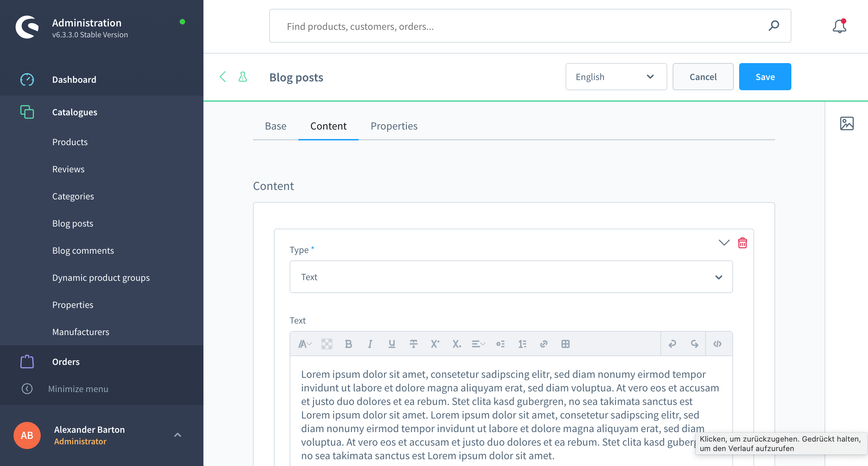
Task: Open the English language dropdown
Action: (616, 77)
